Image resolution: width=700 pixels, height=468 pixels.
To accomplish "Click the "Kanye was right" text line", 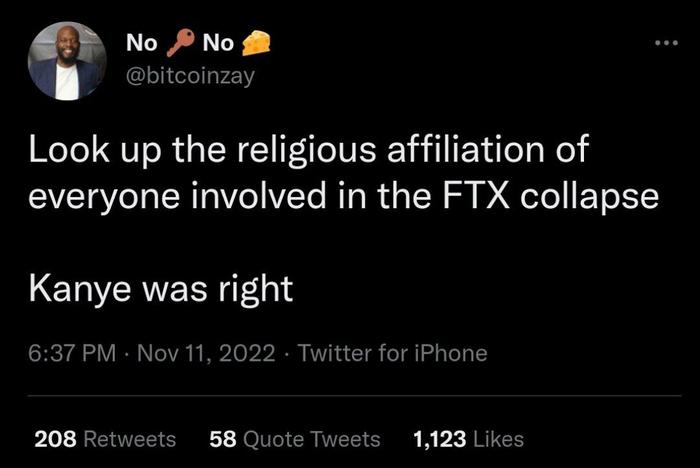I will click(160, 288).
